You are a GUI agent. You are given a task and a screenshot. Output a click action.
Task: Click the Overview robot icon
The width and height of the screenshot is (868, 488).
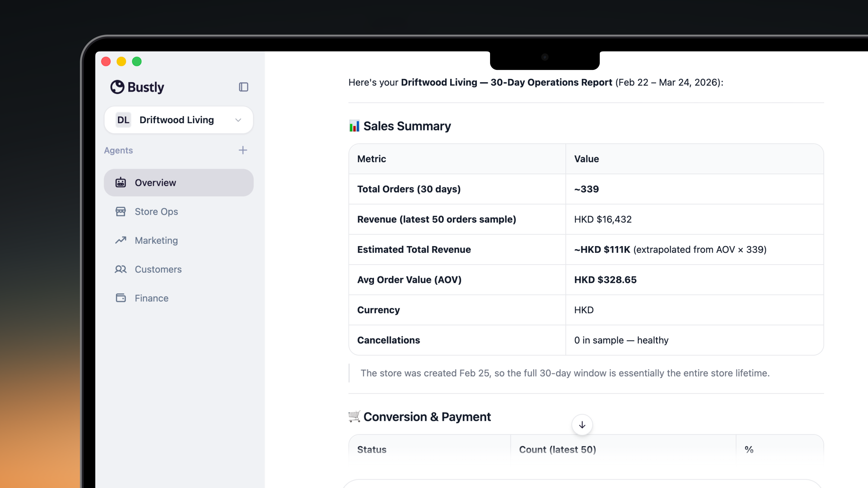pos(121,183)
